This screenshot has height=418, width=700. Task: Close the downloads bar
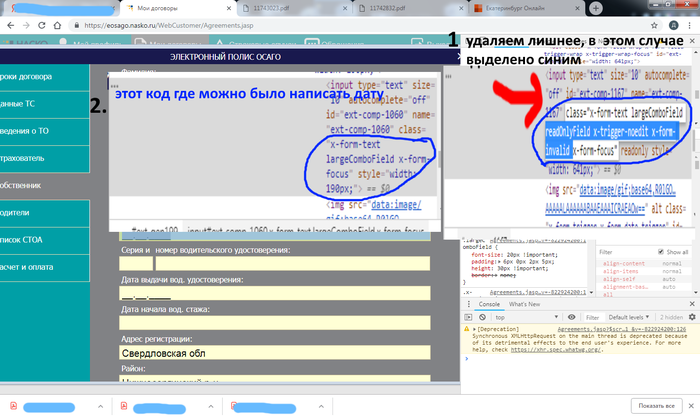pos(689,405)
